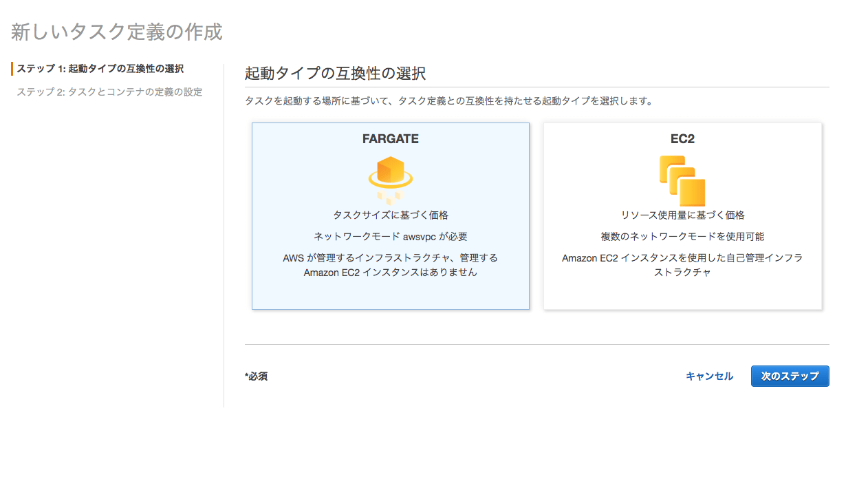Click the launch type instruction sentence below the heading
The height and width of the screenshot is (488, 868).
448,101
